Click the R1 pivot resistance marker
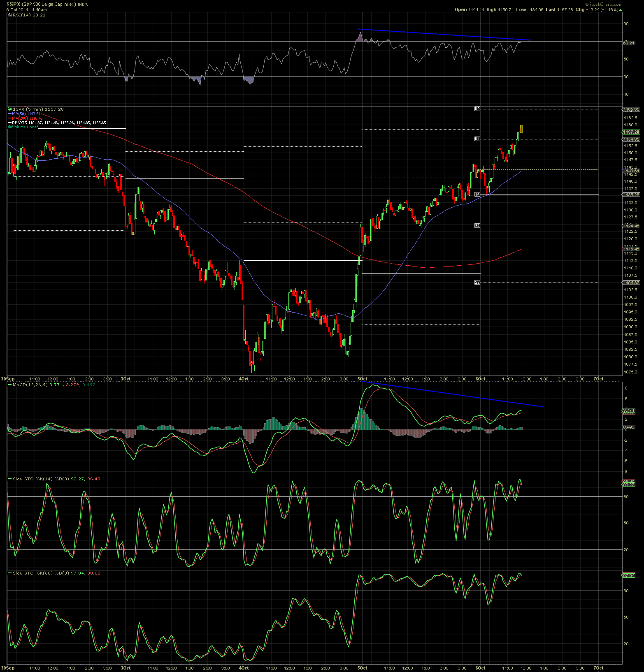This screenshot has height=672, width=644. (477, 139)
